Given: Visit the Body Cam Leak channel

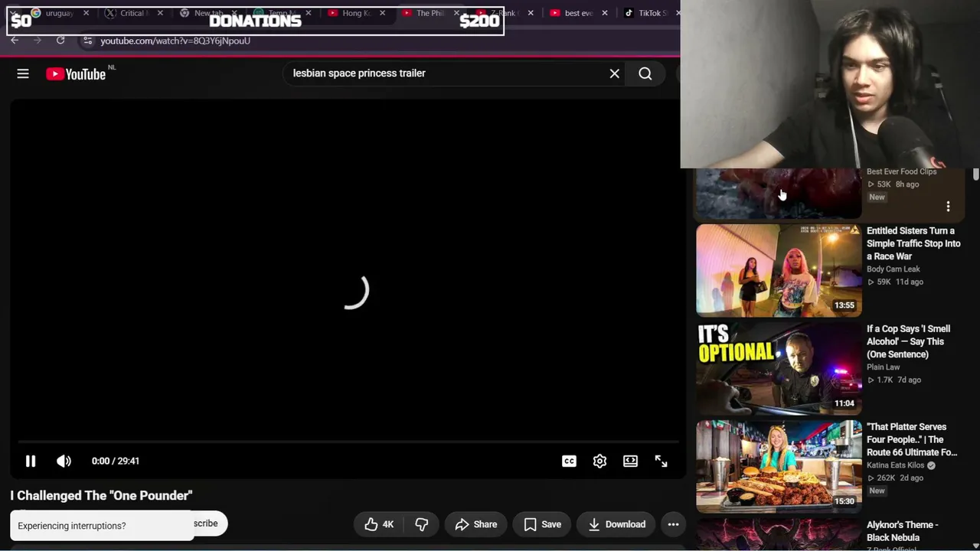Looking at the screenshot, I should click(x=893, y=269).
